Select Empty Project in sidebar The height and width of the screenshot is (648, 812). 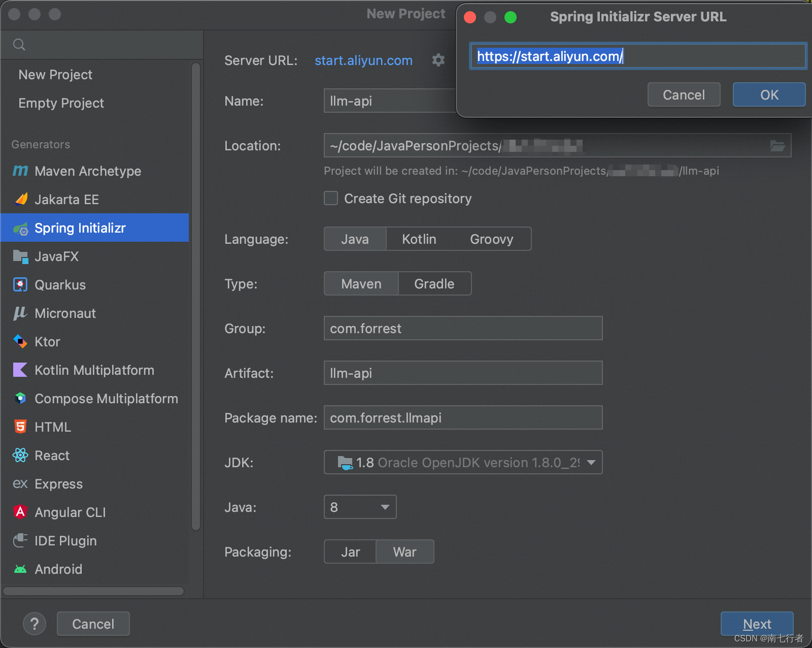pos(61,103)
